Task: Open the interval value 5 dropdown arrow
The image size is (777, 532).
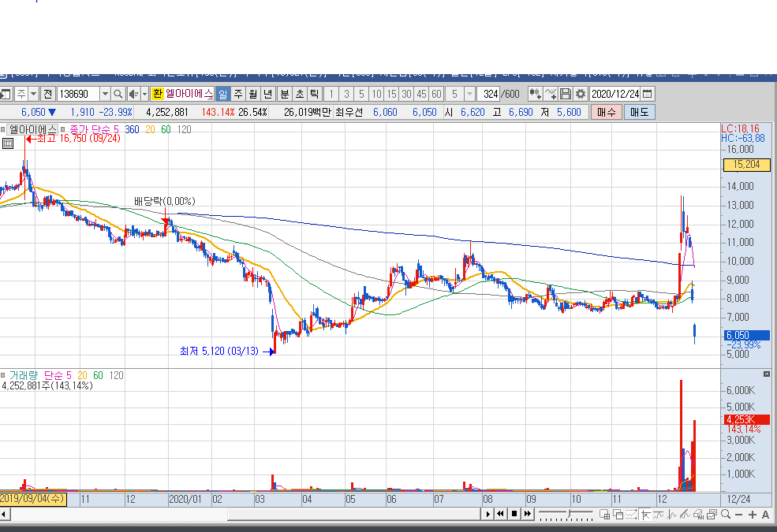Action: coord(469,94)
